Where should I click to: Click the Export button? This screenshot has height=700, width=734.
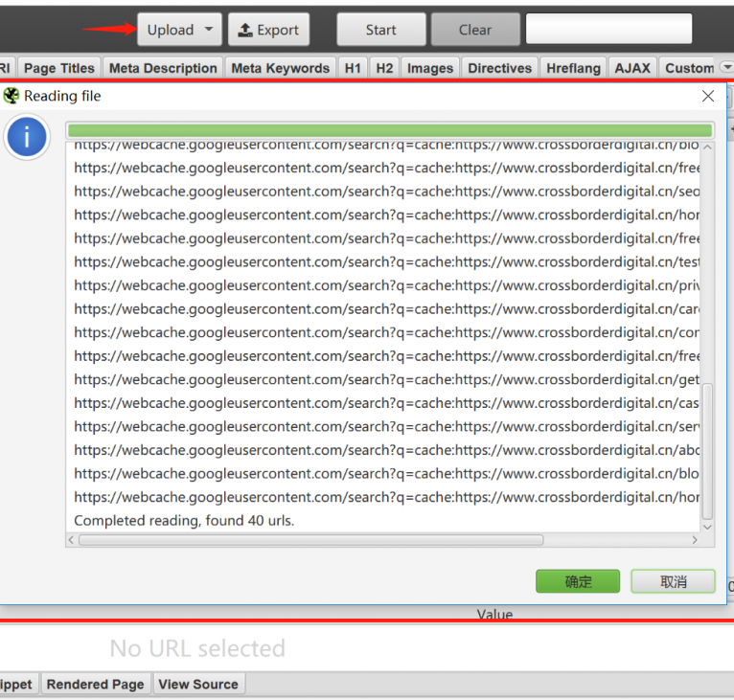pyautogui.click(x=268, y=30)
